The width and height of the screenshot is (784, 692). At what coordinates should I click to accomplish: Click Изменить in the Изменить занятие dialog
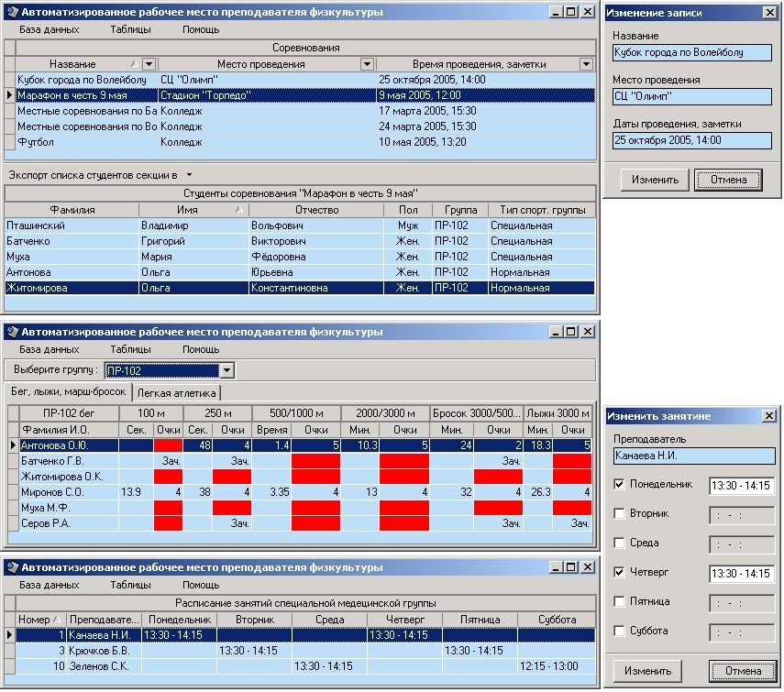pyautogui.click(x=647, y=671)
